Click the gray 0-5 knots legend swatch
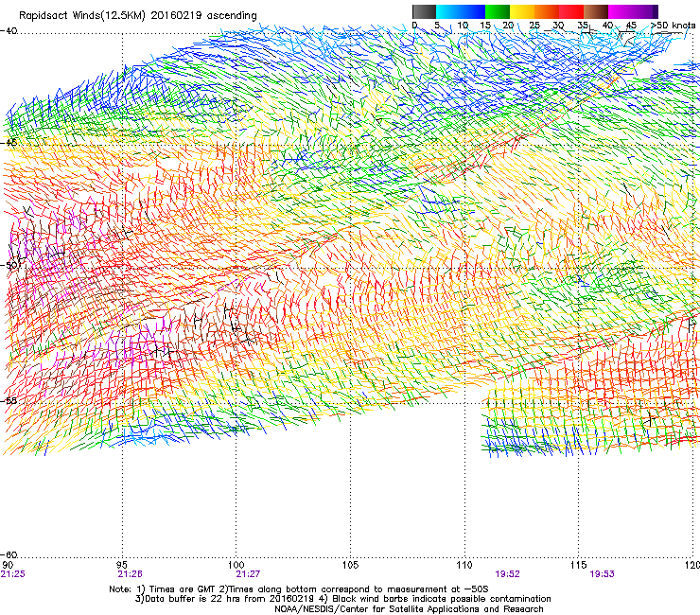700x615 pixels. pyautogui.click(x=424, y=11)
